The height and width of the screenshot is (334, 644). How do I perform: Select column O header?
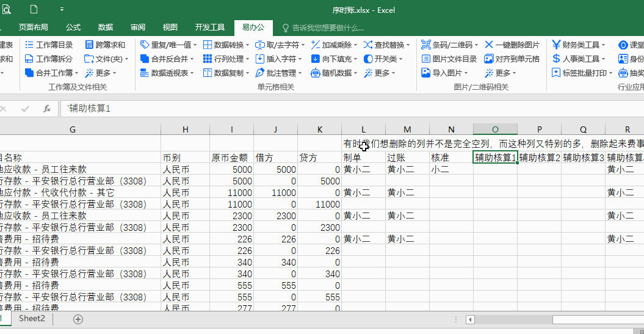pyautogui.click(x=495, y=129)
